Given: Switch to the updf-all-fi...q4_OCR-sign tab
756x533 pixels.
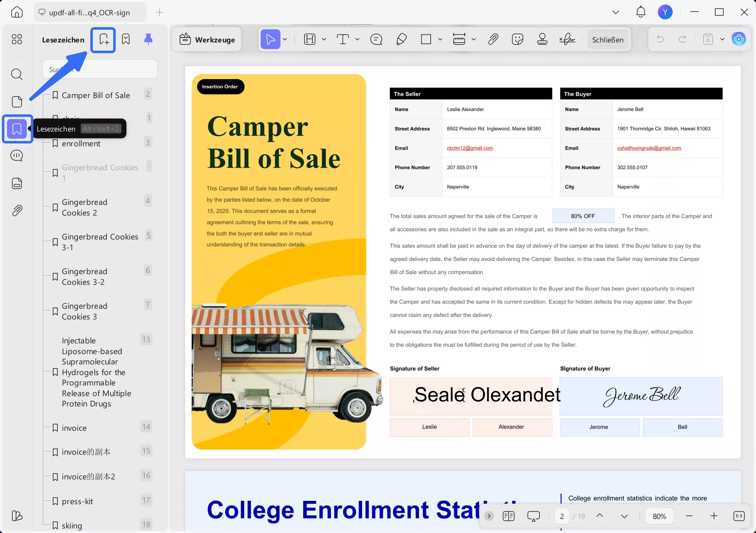Looking at the screenshot, I should [x=90, y=12].
